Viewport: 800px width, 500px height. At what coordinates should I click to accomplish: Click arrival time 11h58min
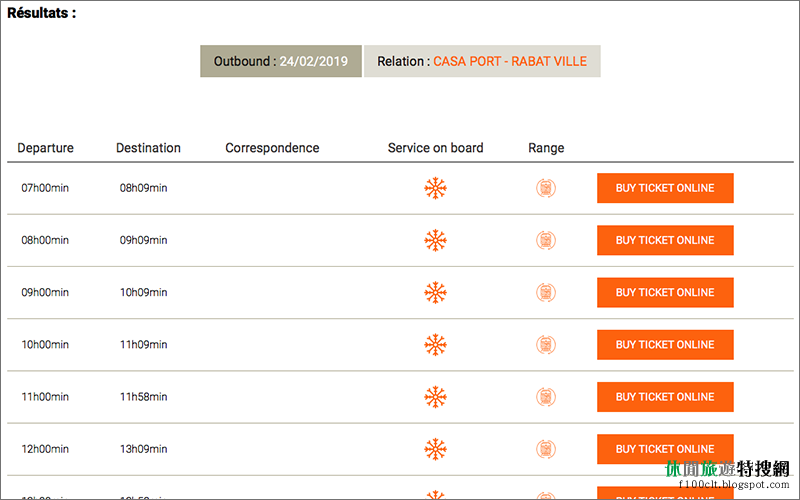(x=143, y=397)
